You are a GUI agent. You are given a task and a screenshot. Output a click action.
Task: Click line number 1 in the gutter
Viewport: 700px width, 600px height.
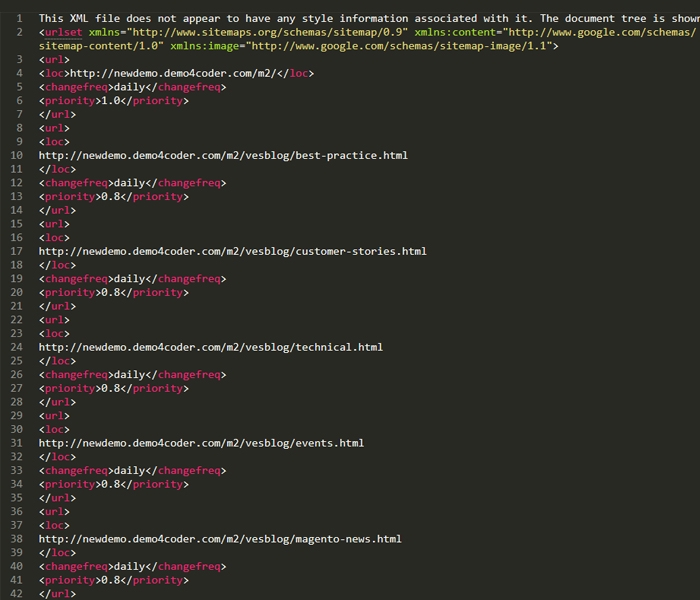click(19, 19)
